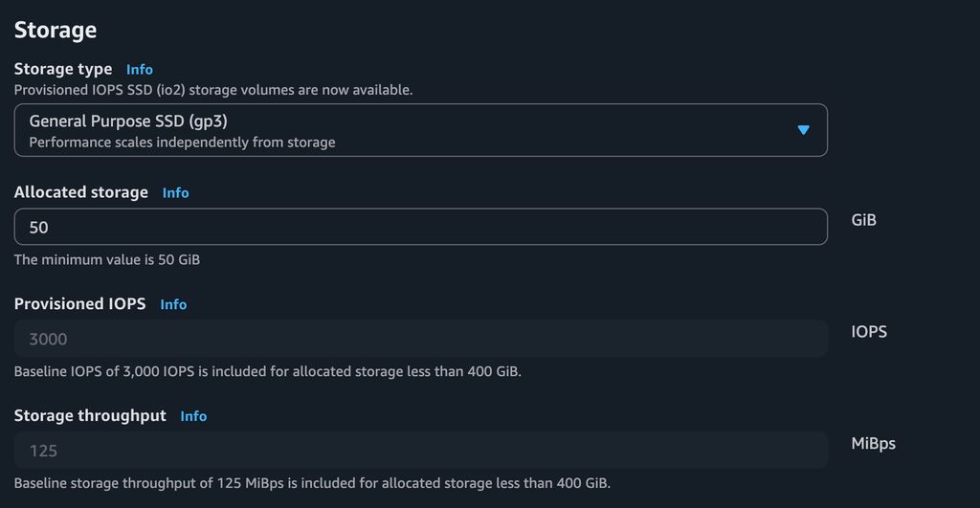Viewport: 980px width, 508px height.
Task: Click the Provisioned IOPS field showing 3000
Action: tap(420, 339)
